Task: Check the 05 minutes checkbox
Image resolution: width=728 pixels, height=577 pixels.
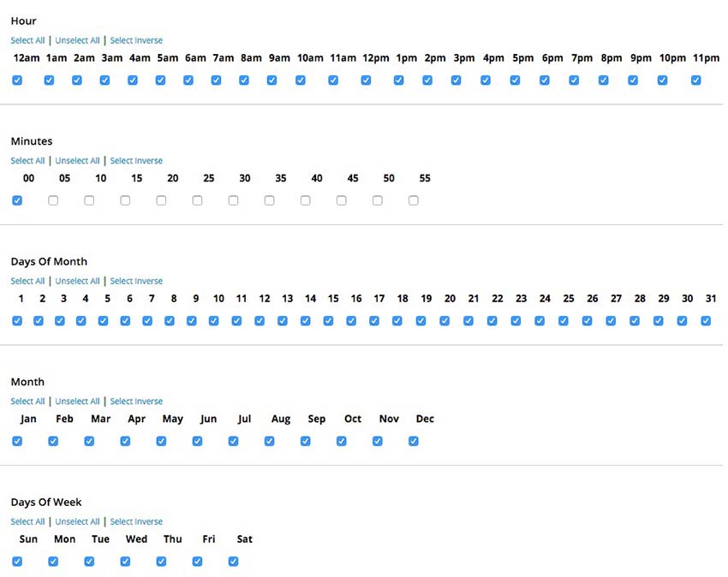Action: pyautogui.click(x=53, y=200)
